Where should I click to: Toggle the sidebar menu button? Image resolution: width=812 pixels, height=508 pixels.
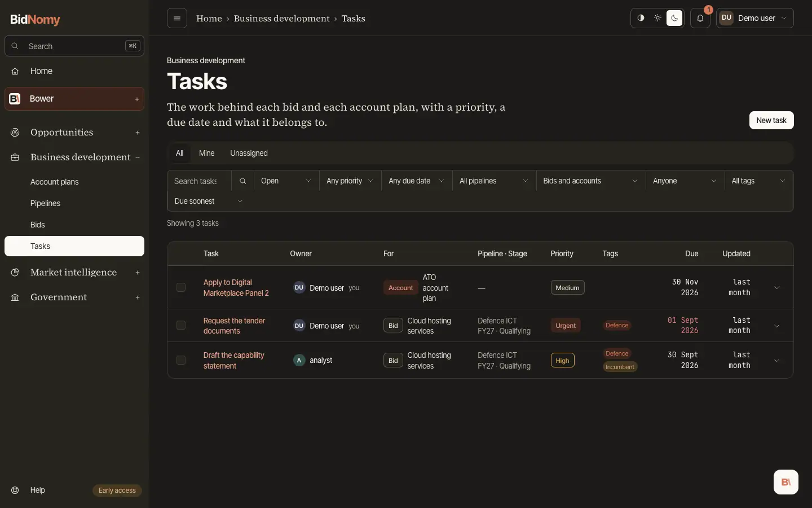click(x=176, y=18)
